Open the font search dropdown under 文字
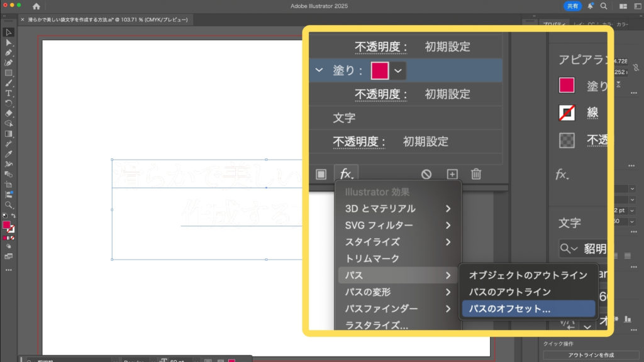 [x=569, y=249]
